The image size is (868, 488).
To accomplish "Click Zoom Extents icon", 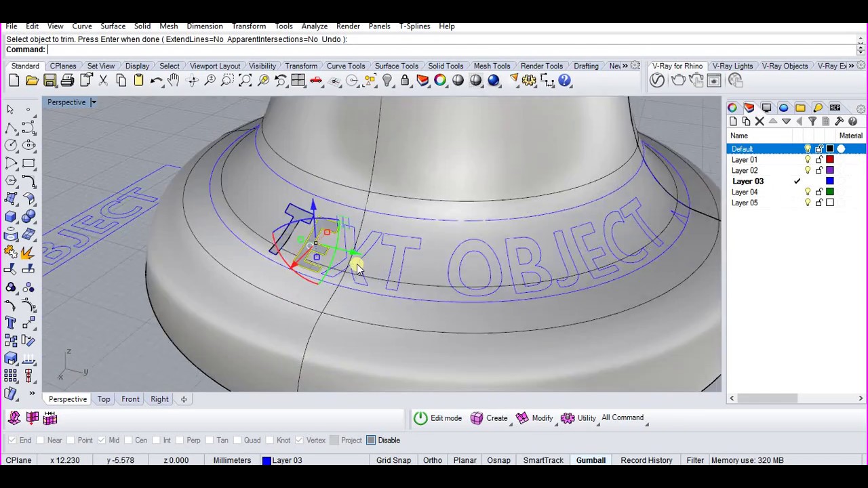I will (245, 81).
